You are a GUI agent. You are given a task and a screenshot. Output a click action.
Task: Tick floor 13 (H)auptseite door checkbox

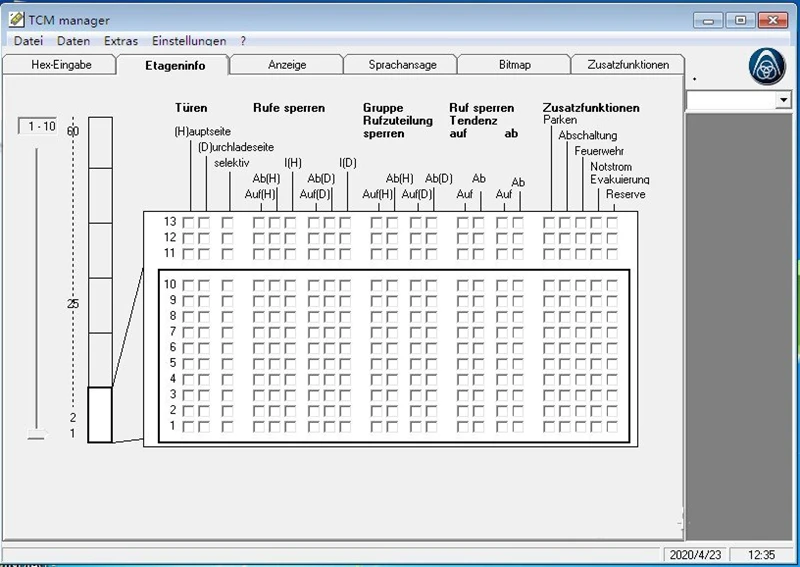click(x=188, y=223)
